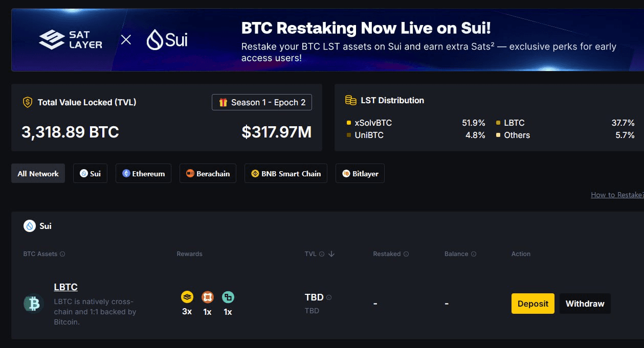The image size is (644, 348).
Task: Click the Withdraw button for LBTC
Action: click(x=585, y=304)
